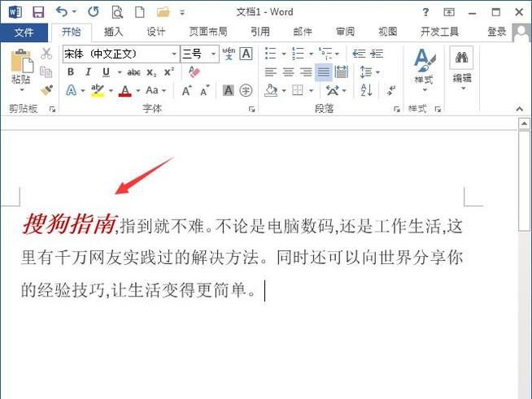The image size is (532, 399).
Task: Save the document with the floppy icon
Action: pyautogui.click(x=38, y=12)
